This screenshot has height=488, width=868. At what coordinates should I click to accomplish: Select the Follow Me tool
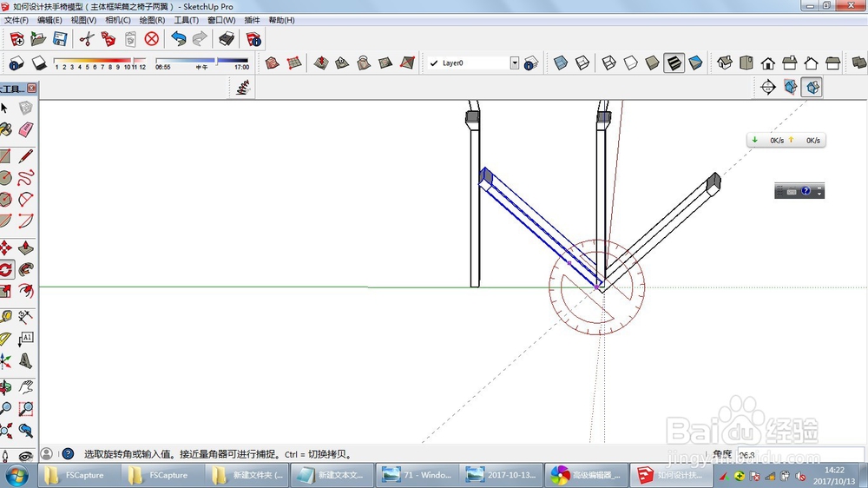pos(25,269)
